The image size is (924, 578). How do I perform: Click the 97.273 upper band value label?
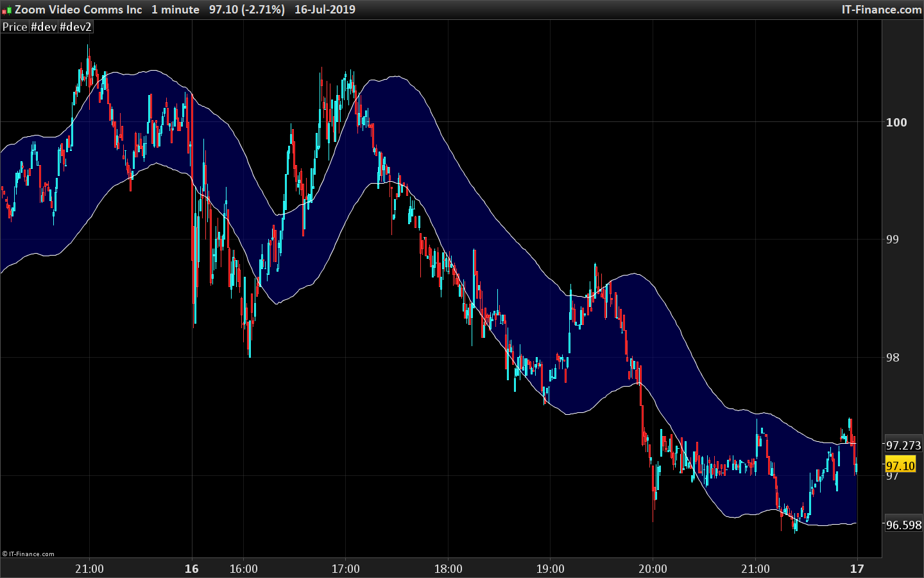(x=903, y=445)
